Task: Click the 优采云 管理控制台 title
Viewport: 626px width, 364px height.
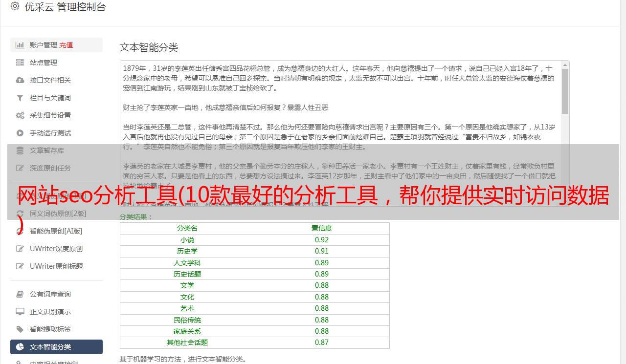Action: click(65, 7)
